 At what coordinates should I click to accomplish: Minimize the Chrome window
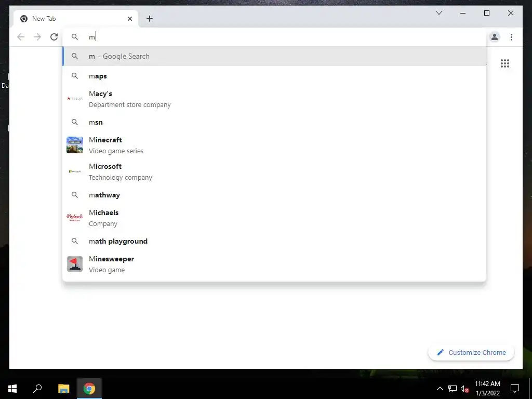[463, 13]
